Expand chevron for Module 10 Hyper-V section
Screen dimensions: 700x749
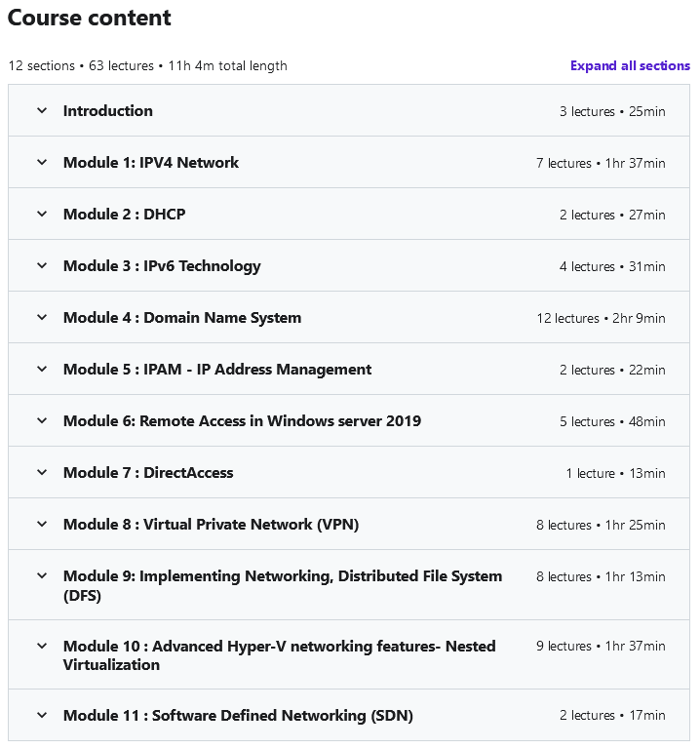(x=42, y=646)
